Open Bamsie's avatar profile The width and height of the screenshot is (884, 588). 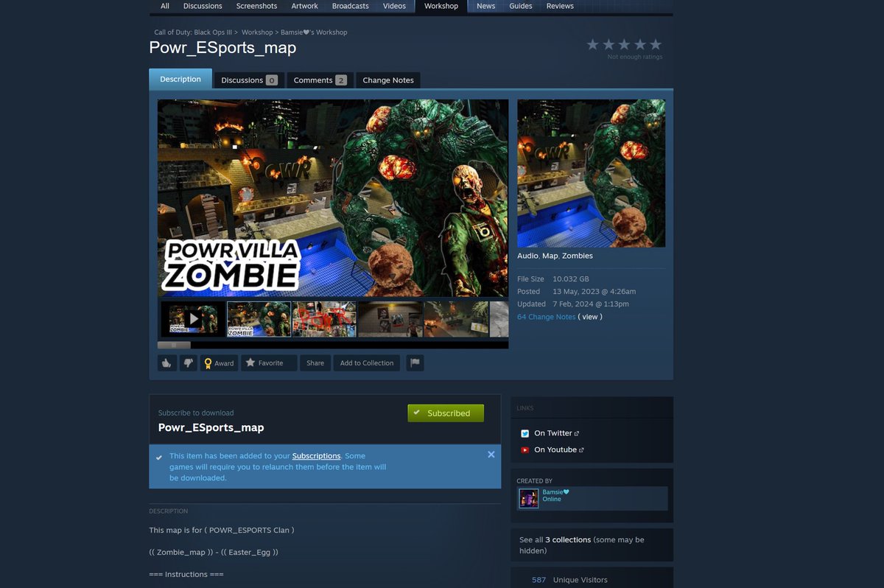tap(528, 499)
